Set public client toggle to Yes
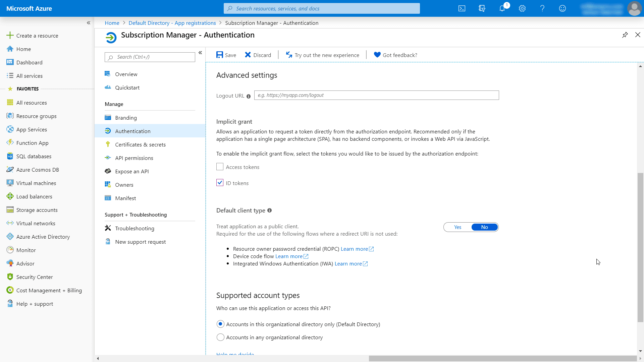This screenshot has height=362, width=644. tap(458, 227)
